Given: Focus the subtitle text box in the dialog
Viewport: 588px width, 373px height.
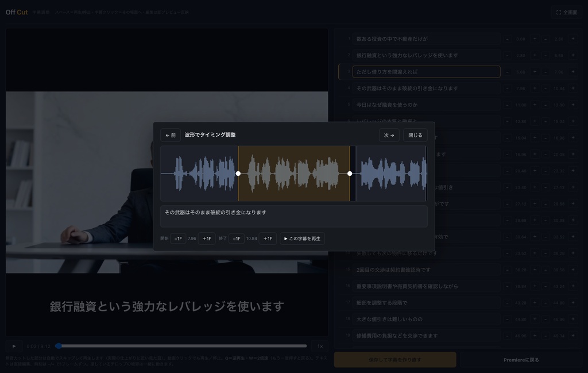Looking at the screenshot, I should tap(294, 216).
